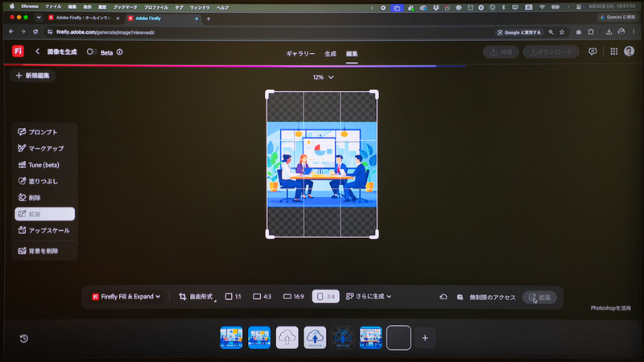Select 背景を削除 in sidebar

point(44,251)
